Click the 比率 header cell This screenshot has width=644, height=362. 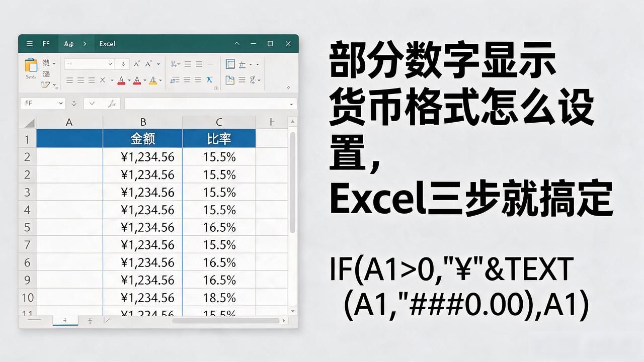219,139
